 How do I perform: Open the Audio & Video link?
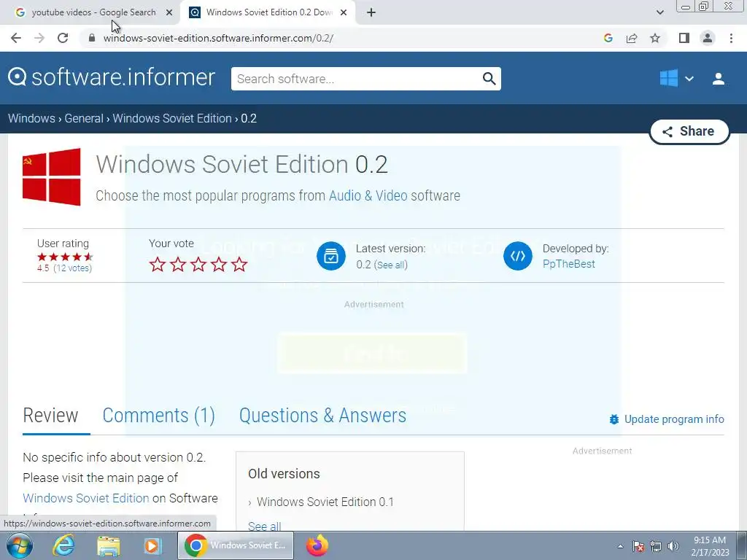pyautogui.click(x=368, y=195)
